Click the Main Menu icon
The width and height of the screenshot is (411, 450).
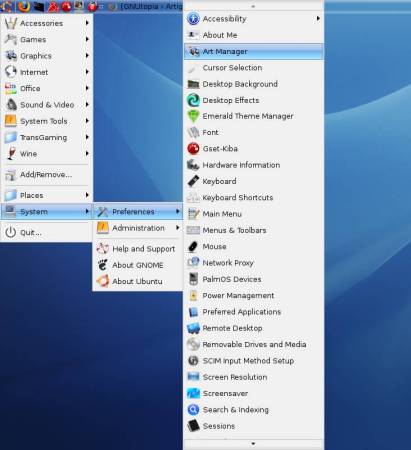coord(193,214)
